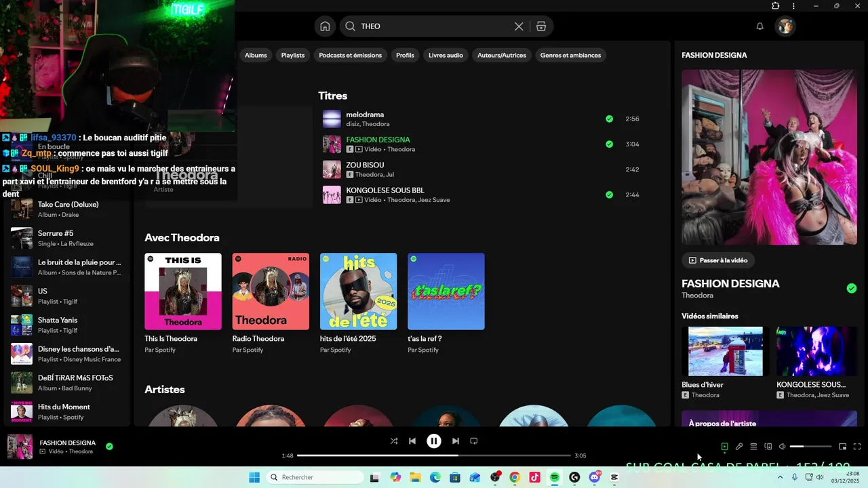Click the now playing cover art thumbnail
The image size is (868, 488).
click(x=20, y=447)
